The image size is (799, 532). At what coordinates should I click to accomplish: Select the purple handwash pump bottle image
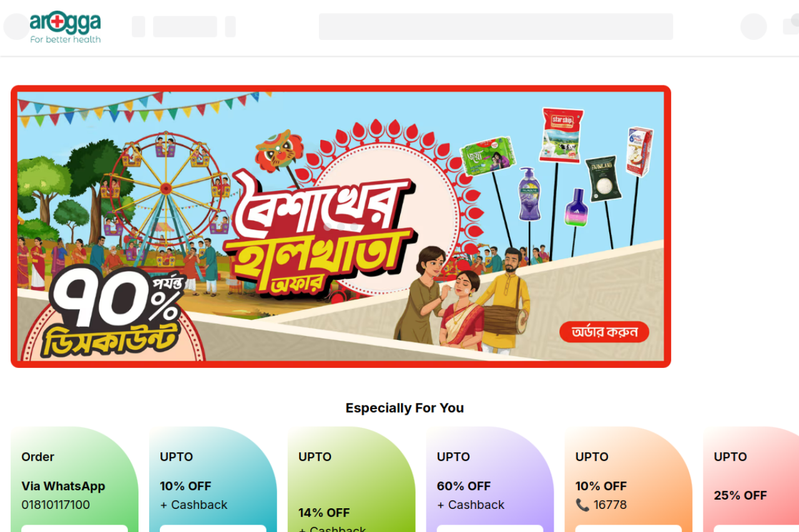(529, 194)
